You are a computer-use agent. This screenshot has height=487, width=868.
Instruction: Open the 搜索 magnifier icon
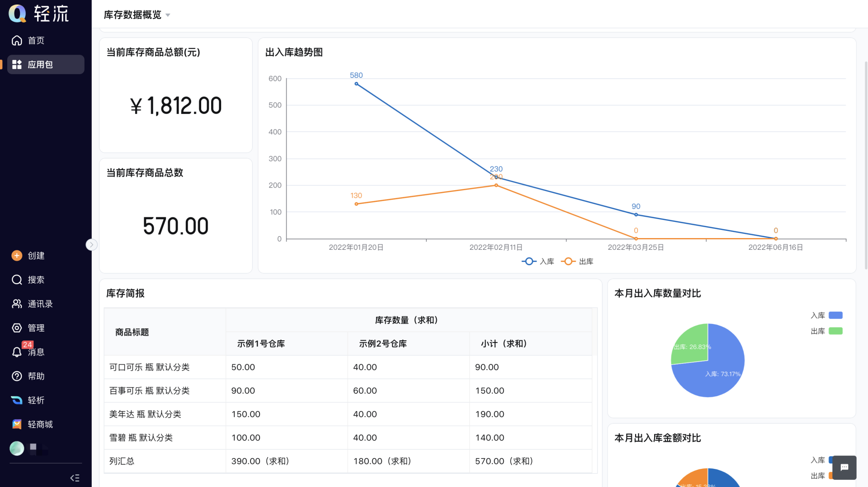click(x=17, y=280)
